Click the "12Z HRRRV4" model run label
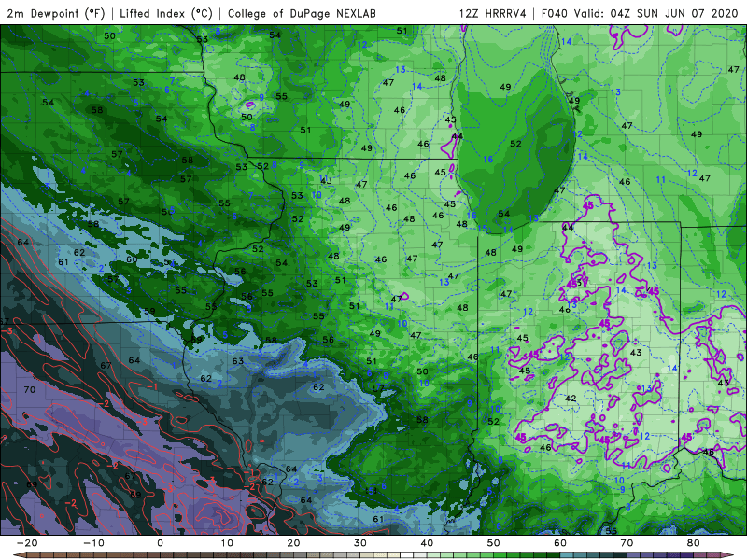This screenshot has width=747, height=560. tap(493, 13)
